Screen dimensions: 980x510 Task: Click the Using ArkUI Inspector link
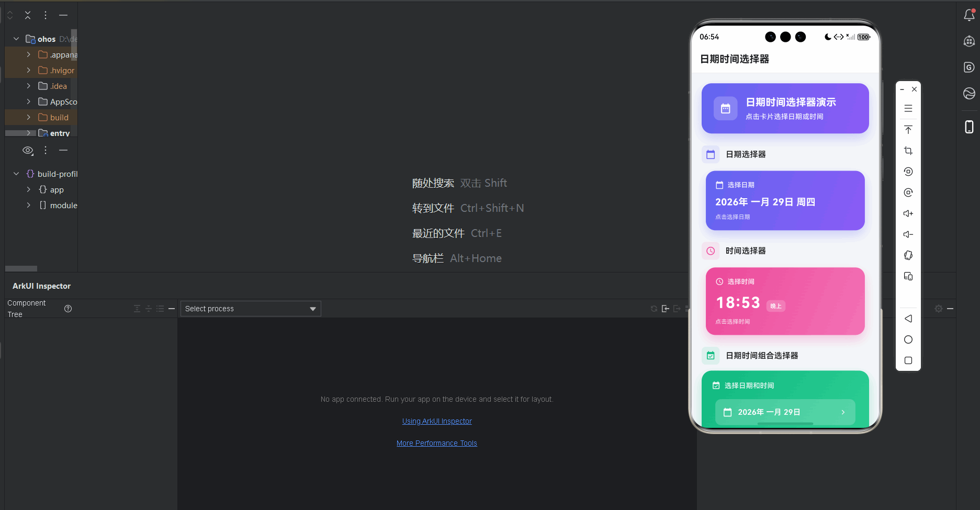pyautogui.click(x=436, y=421)
